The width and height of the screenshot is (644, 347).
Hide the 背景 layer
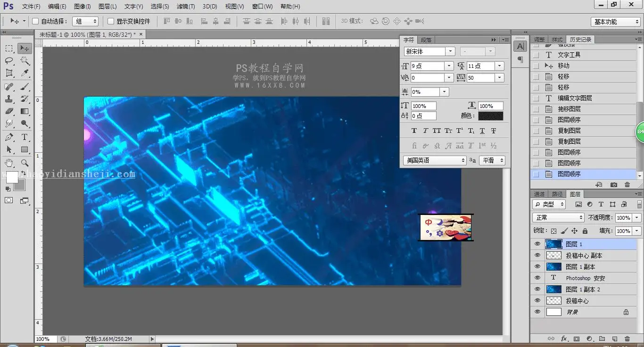tap(537, 312)
